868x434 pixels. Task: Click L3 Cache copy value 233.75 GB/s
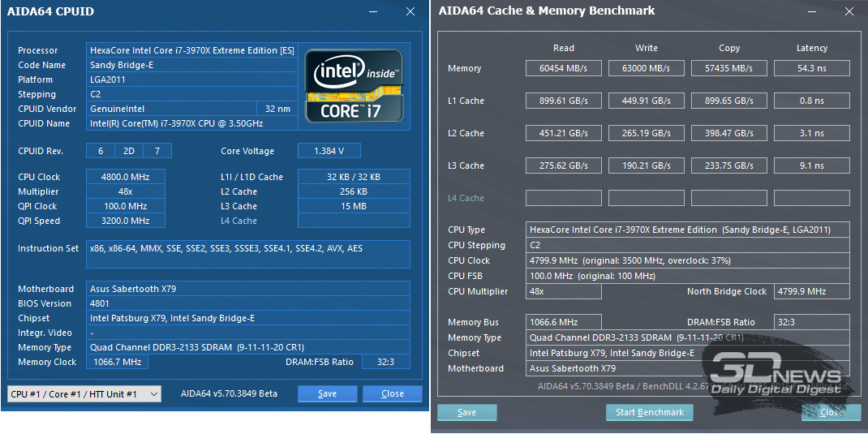[x=729, y=165]
